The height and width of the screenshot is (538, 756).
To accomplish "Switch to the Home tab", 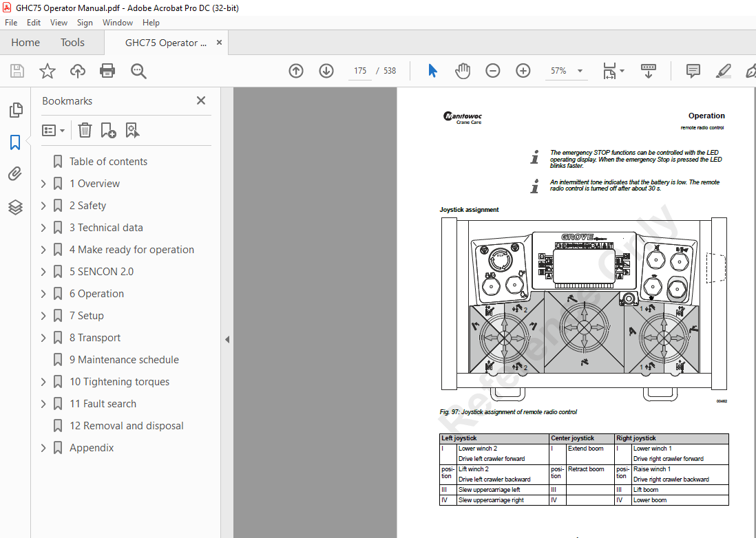I will coord(25,43).
